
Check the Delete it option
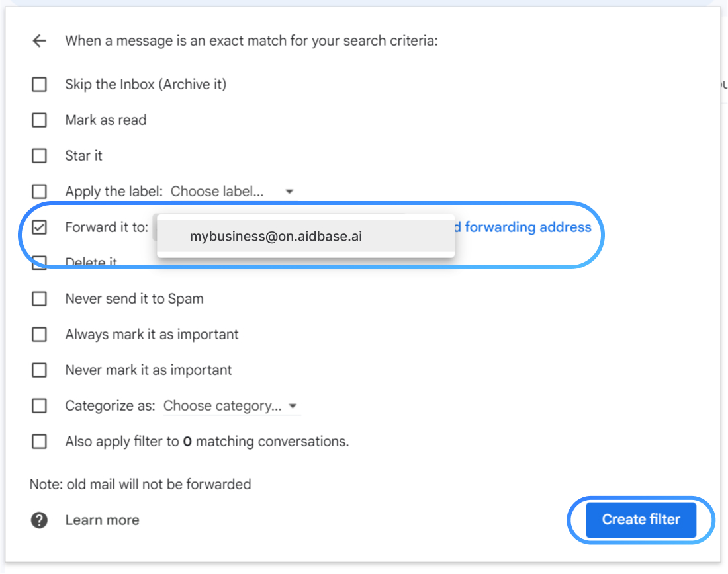pyautogui.click(x=38, y=262)
